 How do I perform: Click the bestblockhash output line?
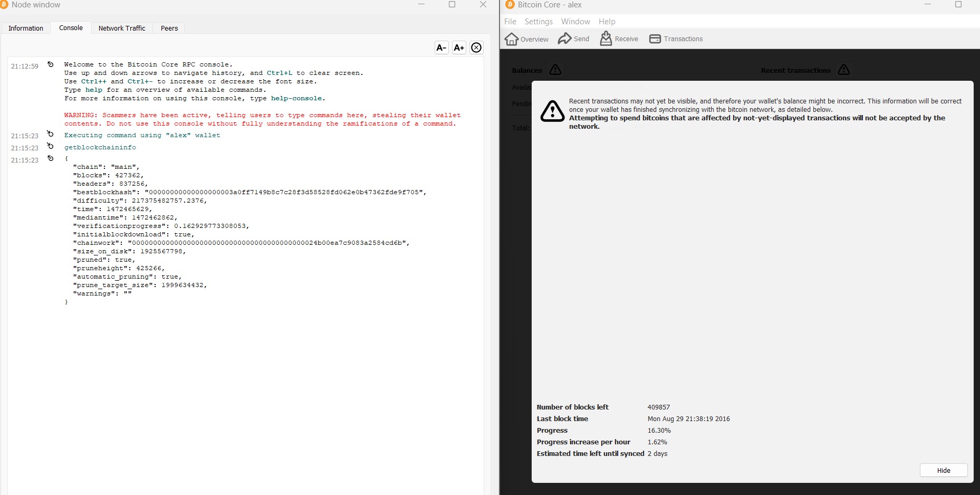pyautogui.click(x=250, y=192)
